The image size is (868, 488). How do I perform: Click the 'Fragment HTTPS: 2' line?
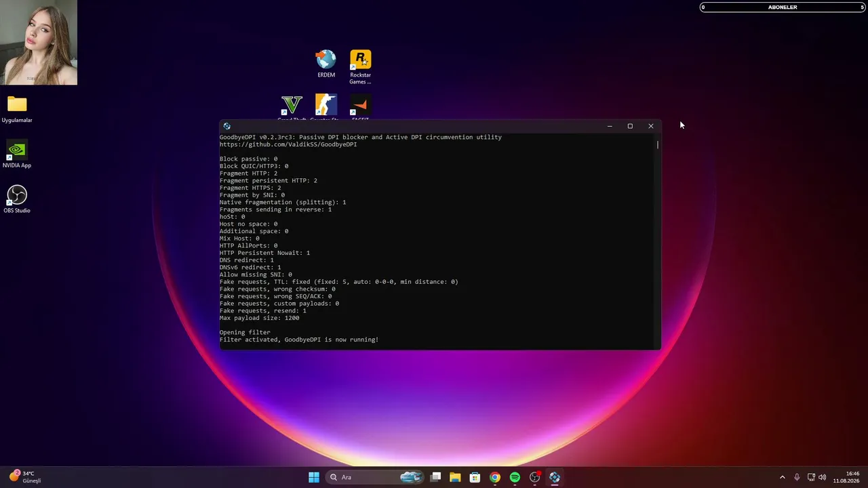point(250,188)
